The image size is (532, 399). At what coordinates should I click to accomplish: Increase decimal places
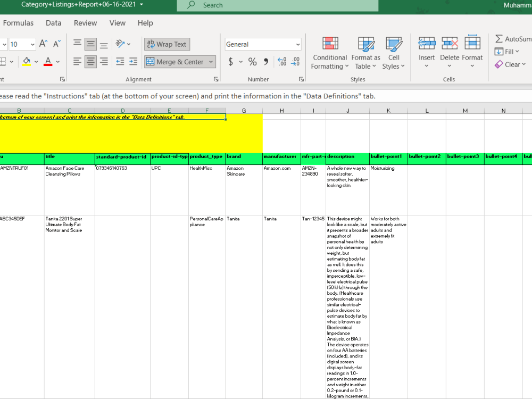point(282,61)
